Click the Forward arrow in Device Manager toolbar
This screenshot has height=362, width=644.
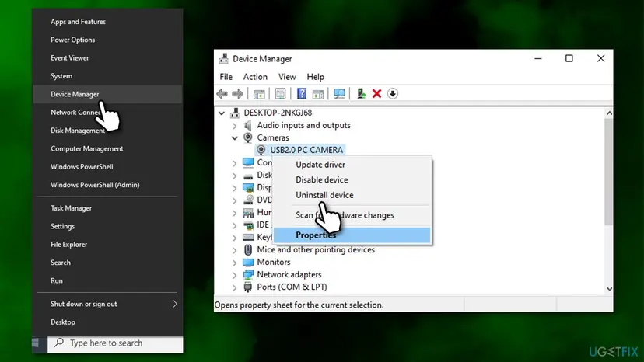coord(237,93)
